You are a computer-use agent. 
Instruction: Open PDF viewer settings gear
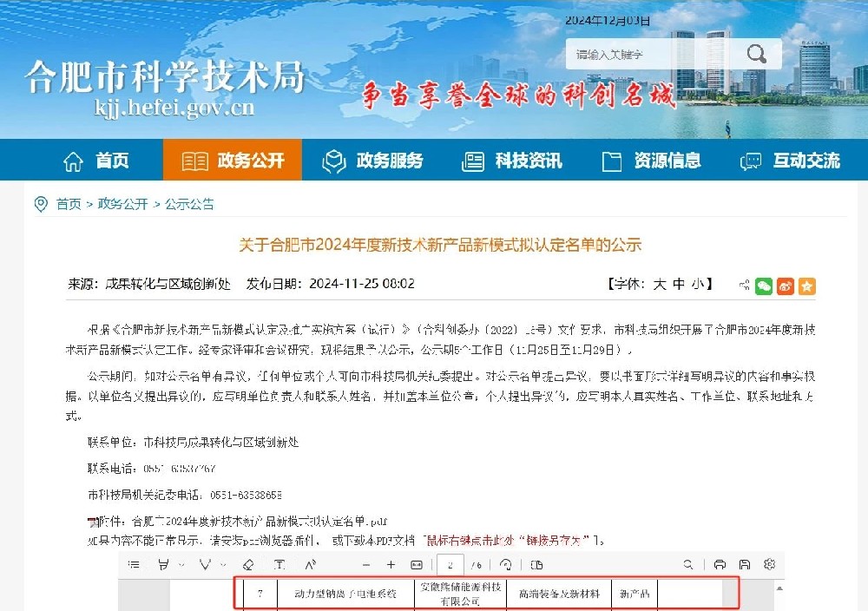(x=769, y=565)
